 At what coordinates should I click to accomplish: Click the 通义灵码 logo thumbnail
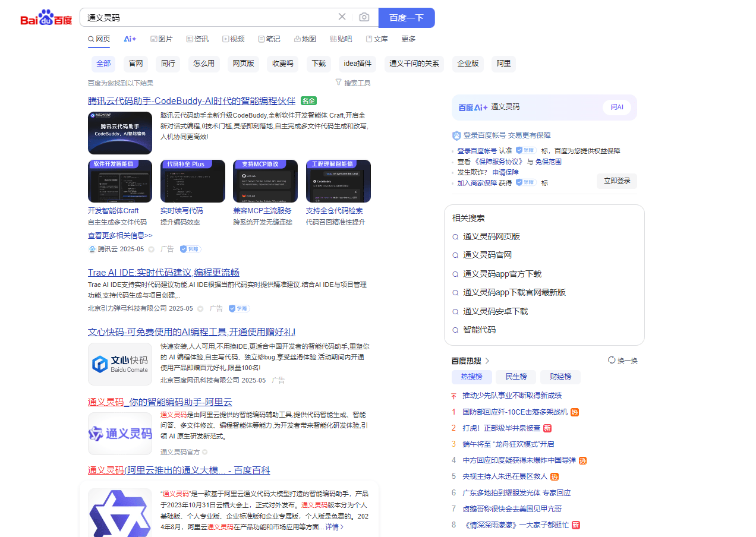(120, 434)
